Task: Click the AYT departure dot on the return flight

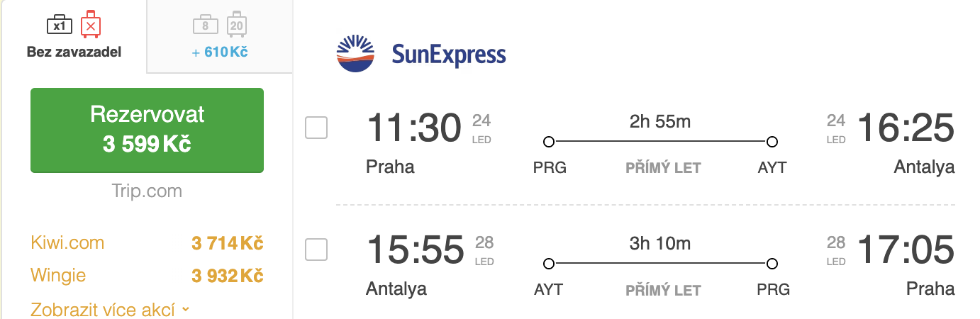Action: click(x=548, y=264)
